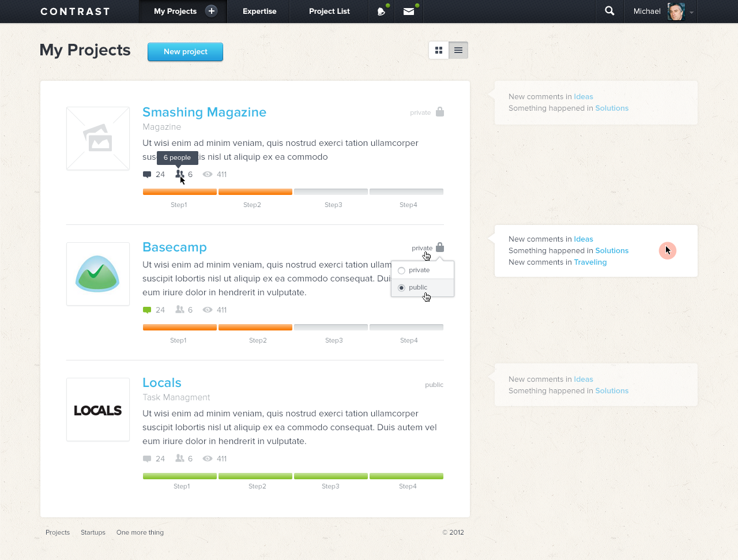The height and width of the screenshot is (560, 738).
Task: Select the public radio option
Action: coord(402,288)
